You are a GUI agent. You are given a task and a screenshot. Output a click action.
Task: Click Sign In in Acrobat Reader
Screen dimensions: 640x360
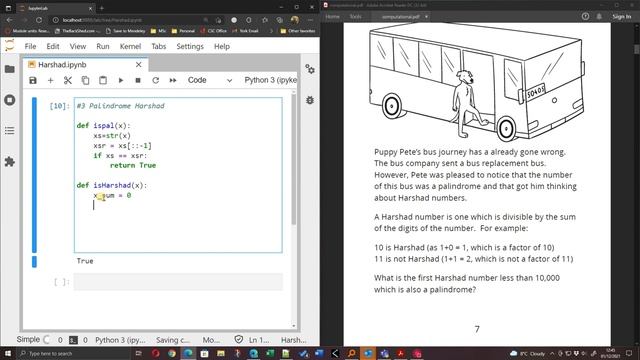621,17
